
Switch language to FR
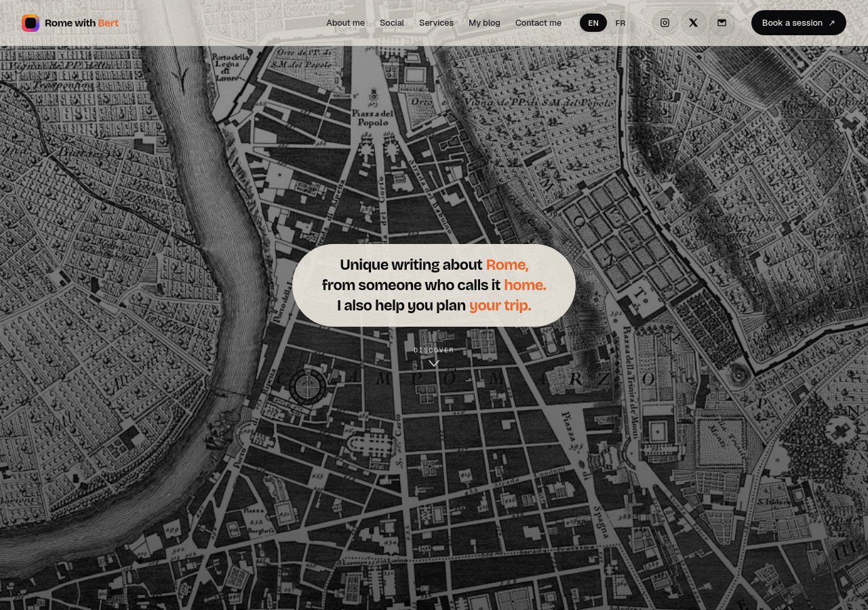pyautogui.click(x=620, y=23)
